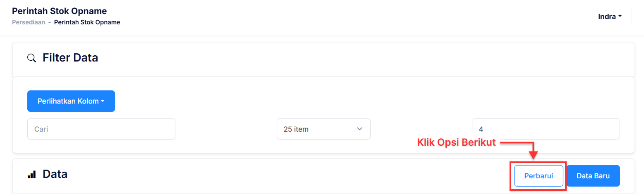Image resolution: width=644 pixels, height=194 pixels.
Task: Click the bar chart icon beside Data
Action: click(x=32, y=175)
